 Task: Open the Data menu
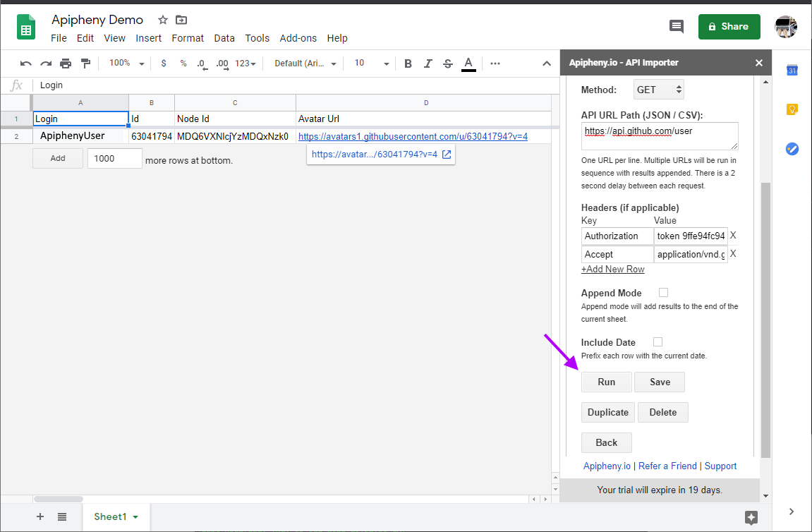(x=224, y=38)
